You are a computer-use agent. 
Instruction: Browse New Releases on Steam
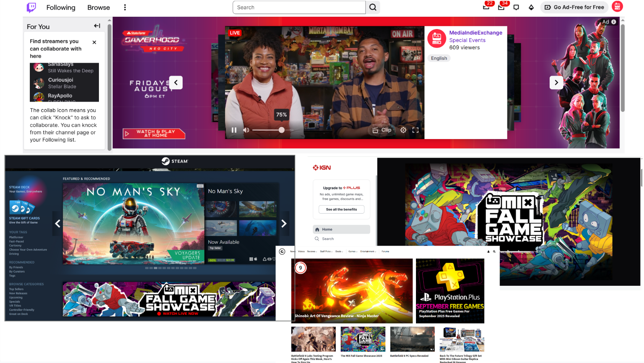click(18, 293)
